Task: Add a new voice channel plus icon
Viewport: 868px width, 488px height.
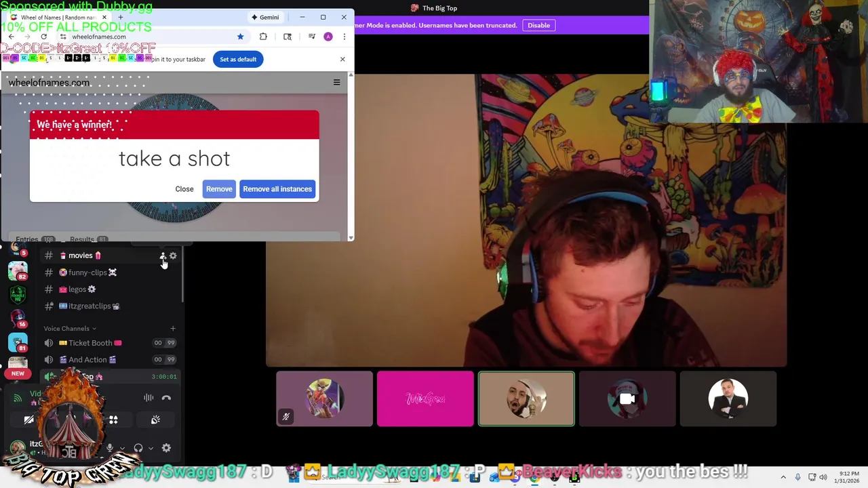Action: click(173, 329)
